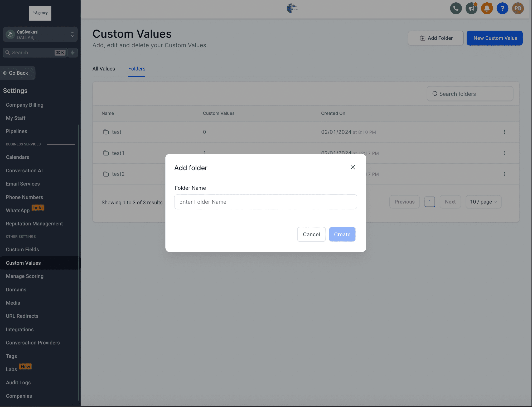Click the Search folders field
Viewport: 532px width, 407px height.
point(470,94)
